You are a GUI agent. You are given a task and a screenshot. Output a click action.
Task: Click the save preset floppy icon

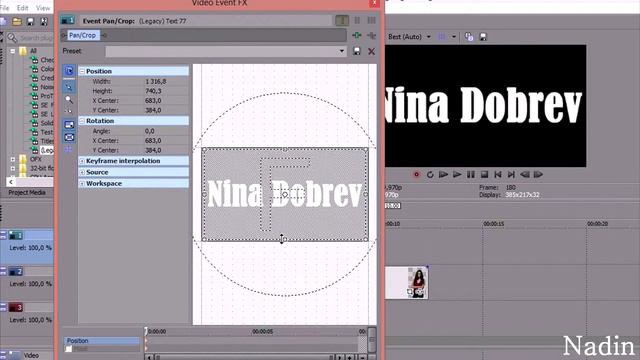(x=357, y=51)
